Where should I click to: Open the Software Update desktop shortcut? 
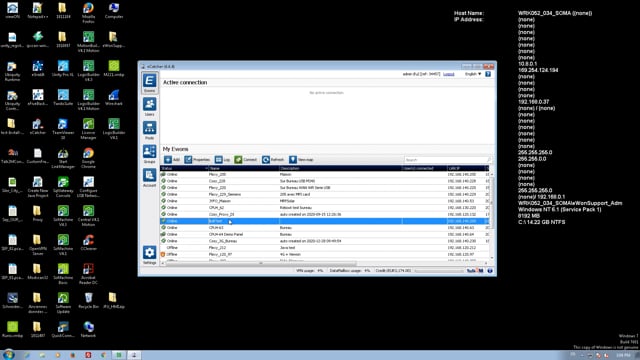click(x=63, y=302)
